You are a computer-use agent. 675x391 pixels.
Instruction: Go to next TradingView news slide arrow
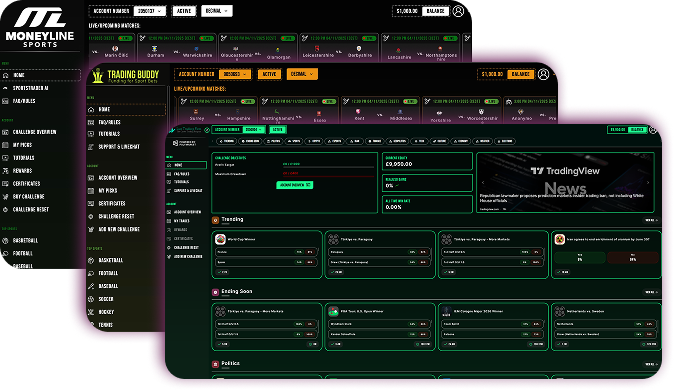point(648,183)
